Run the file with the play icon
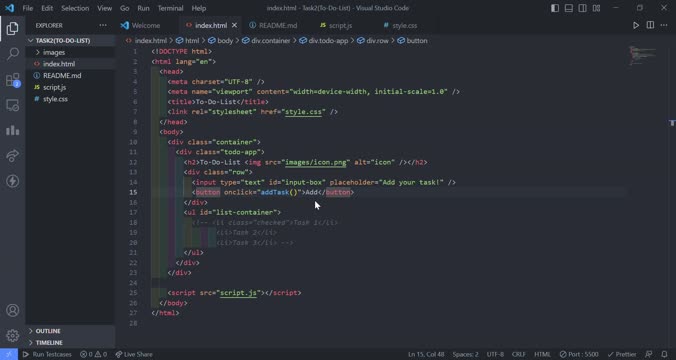 [636, 25]
